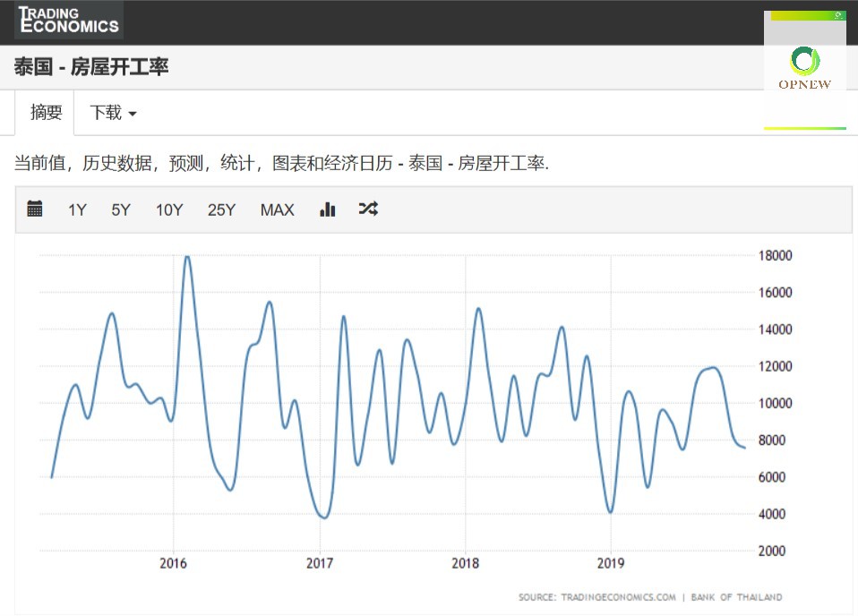Screen dimensions: 858x616
Task: Select the 10Y time range
Action: click(169, 210)
